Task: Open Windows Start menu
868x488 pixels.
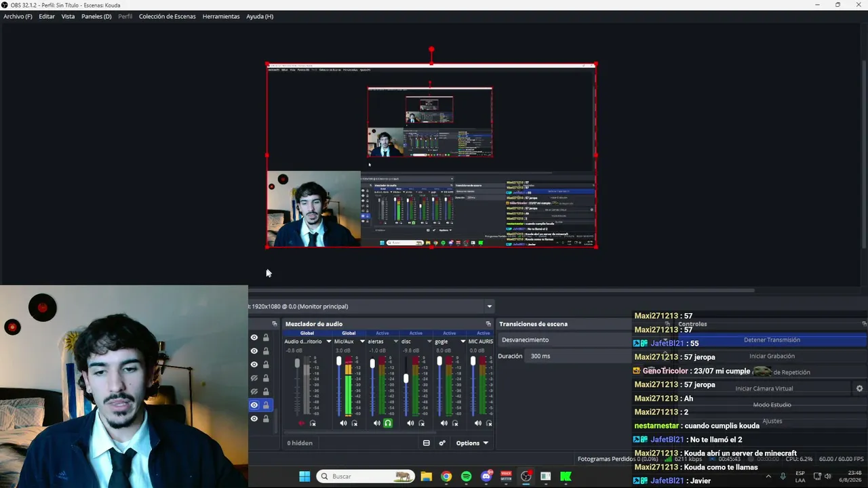Action: click(304, 476)
